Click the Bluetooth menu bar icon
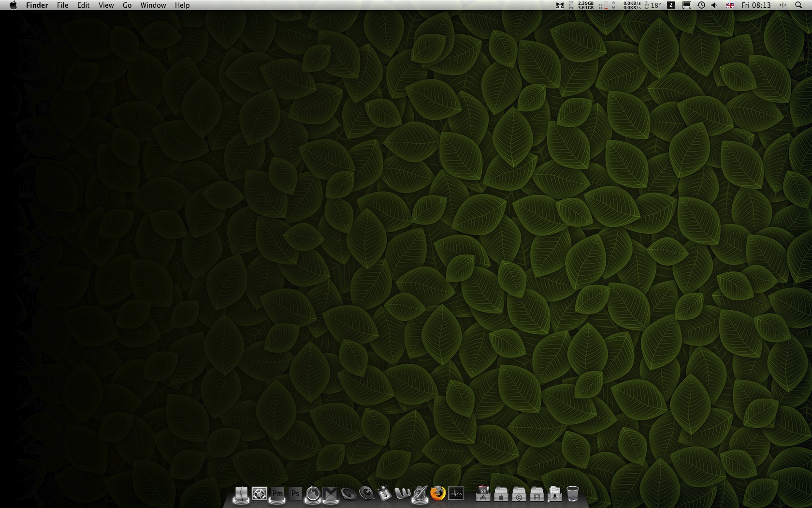 [x=783, y=5]
